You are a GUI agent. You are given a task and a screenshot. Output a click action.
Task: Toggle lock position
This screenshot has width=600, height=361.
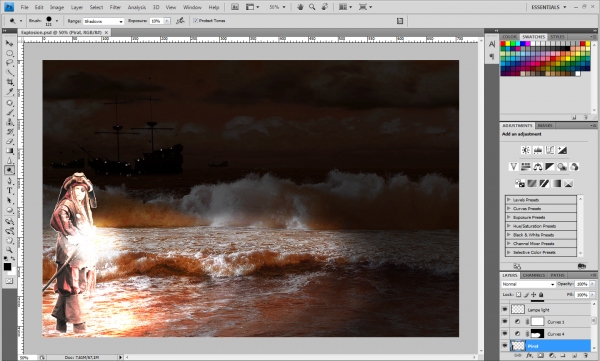533,294
